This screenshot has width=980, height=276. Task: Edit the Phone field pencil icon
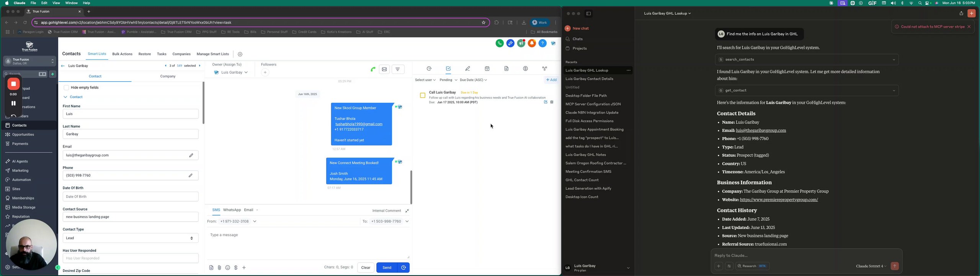[x=190, y=176]
